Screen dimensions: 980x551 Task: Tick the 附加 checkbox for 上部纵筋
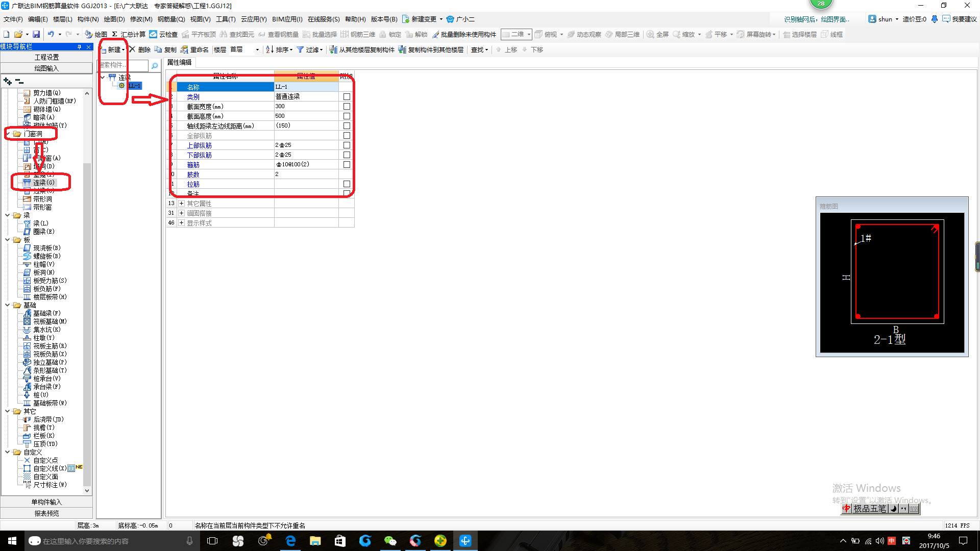click(x=347, y=145)
